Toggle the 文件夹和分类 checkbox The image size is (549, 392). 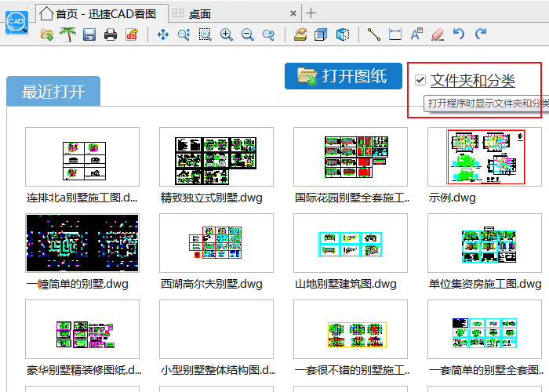coord(420,80)
